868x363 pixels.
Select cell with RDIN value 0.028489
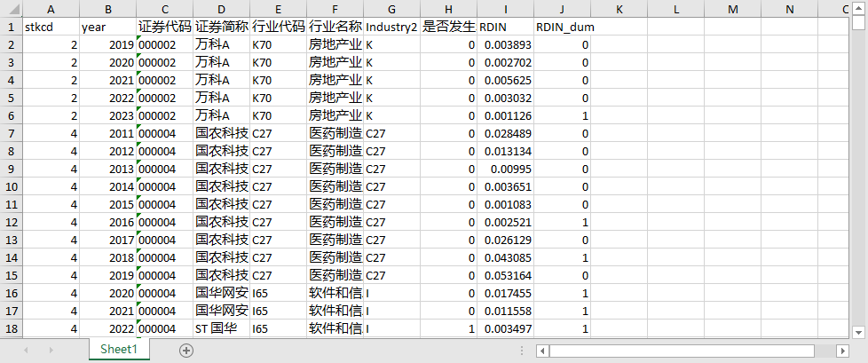[x=506, y=133]
